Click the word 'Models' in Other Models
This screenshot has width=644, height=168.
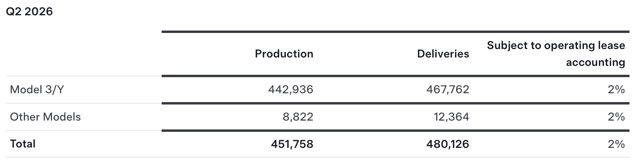click(x=62, y=117)
